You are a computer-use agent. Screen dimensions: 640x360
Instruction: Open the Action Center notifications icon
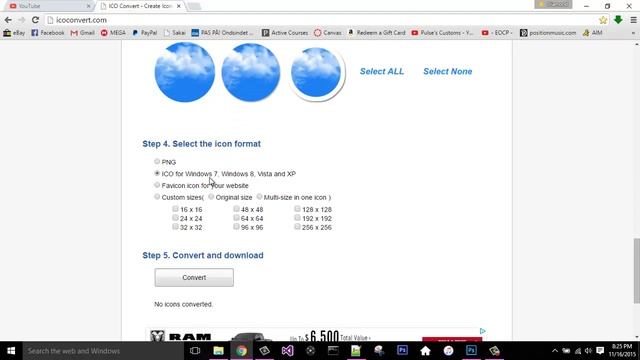pyautogui.click(x=600, y=351)
